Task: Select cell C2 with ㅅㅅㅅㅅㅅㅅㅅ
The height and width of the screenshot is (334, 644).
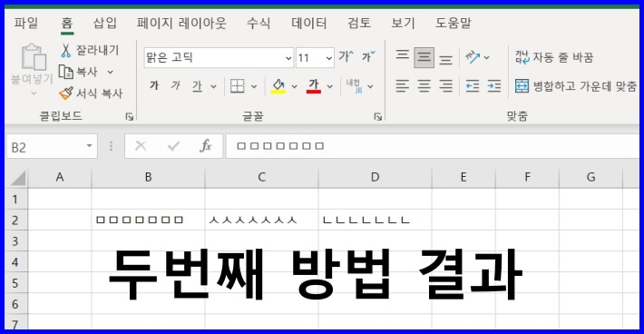Action: (x=261, y=221)
